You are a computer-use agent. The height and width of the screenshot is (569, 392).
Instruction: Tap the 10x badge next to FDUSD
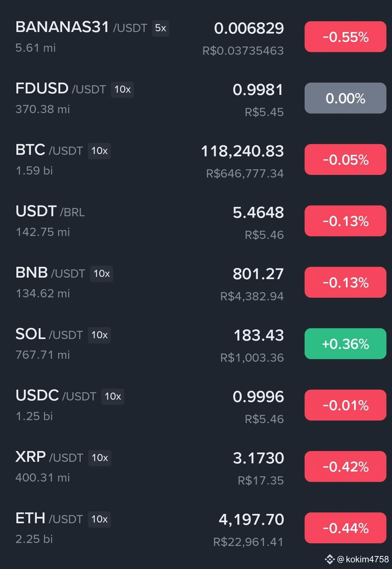122,89
